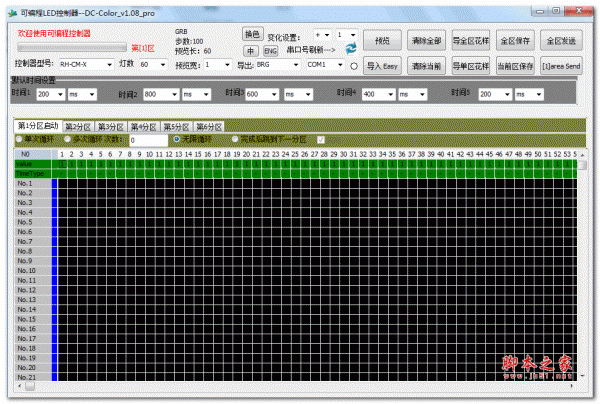Viewport: 600px width, 404px height.
Task: Click the progress bar under the welcome text
Action: point(72,47)
